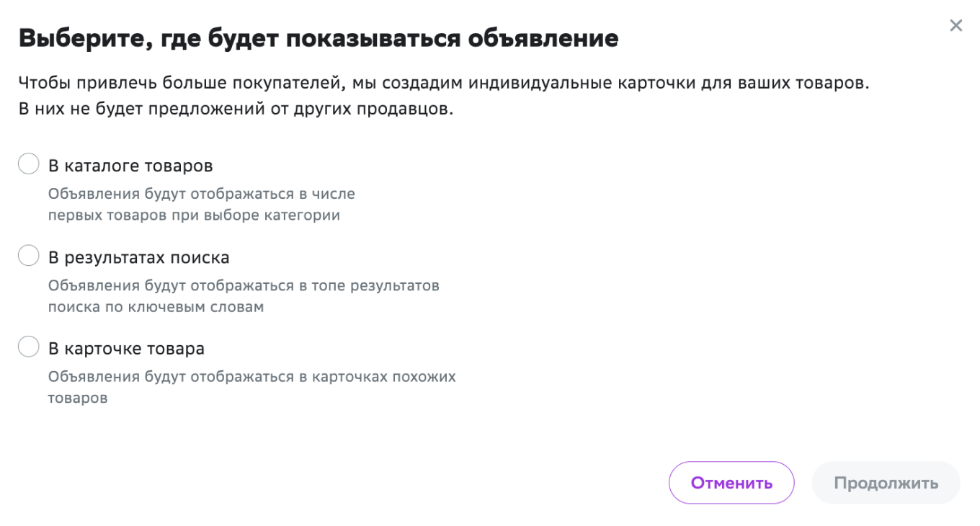Cancel the placement selection dialog
Image resolution: width=980 pixels, height=526 pixels.
click(731, 483)
